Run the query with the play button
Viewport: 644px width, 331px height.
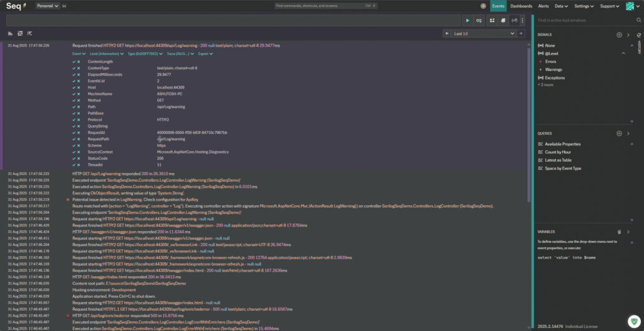[467, 21]
